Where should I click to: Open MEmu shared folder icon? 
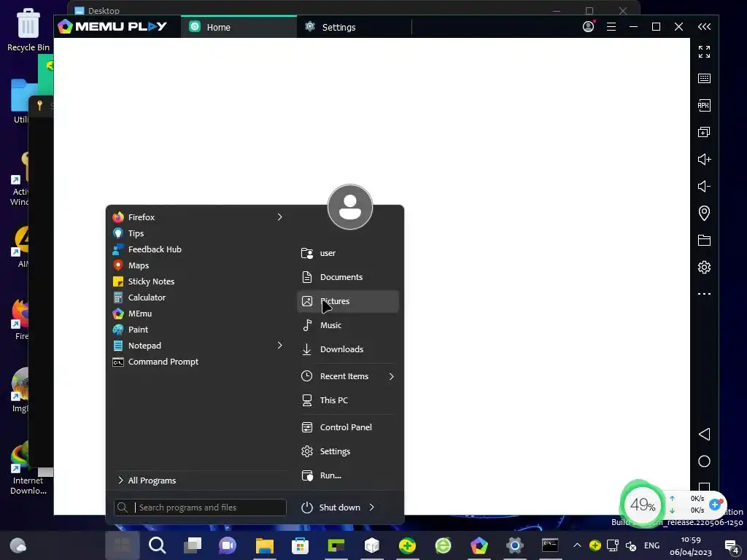(704, 241)
